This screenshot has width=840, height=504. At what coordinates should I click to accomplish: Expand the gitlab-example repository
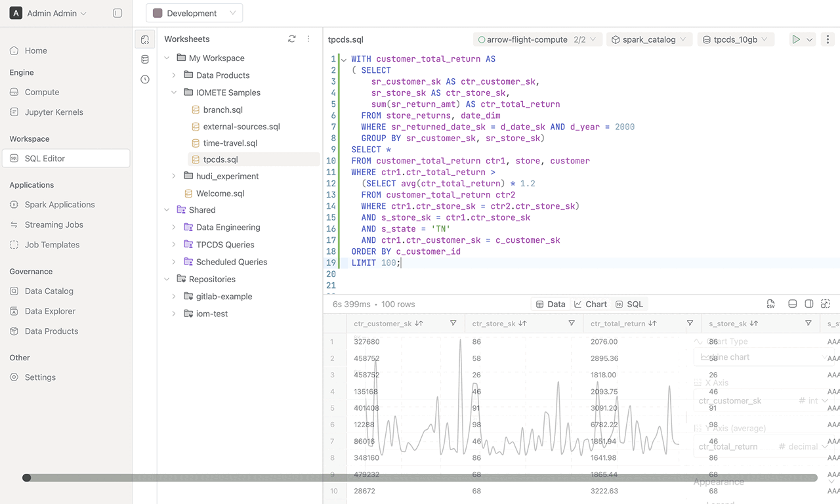[174, 297]
